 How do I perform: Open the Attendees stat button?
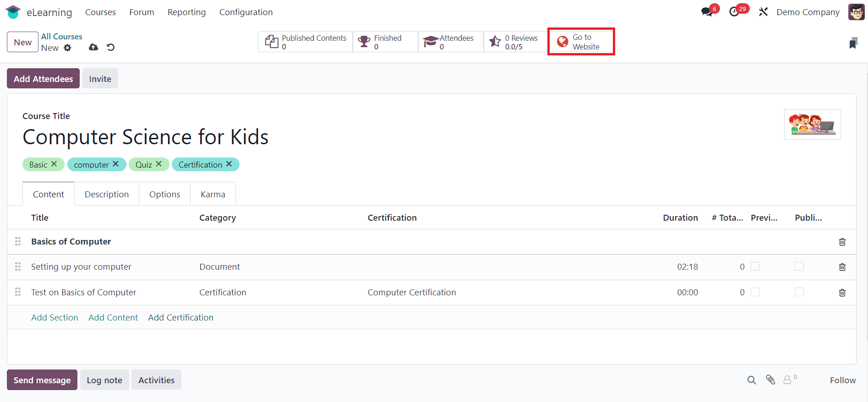point(451,42)
